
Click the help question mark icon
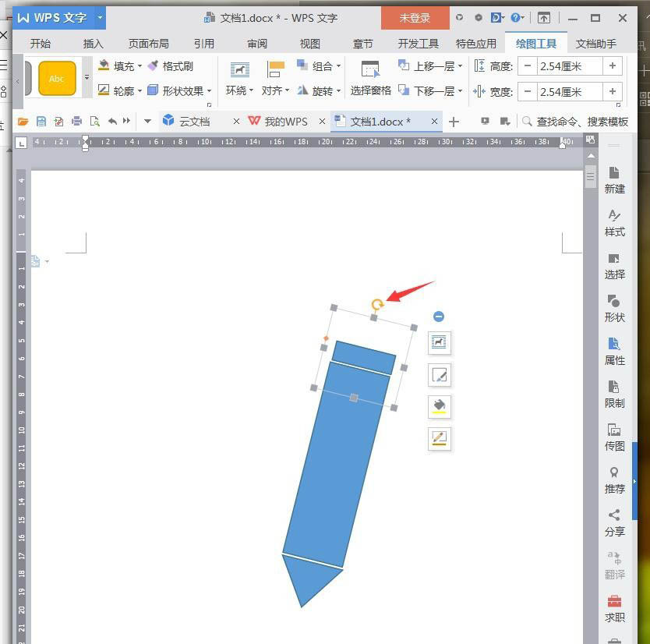(515, 17)
